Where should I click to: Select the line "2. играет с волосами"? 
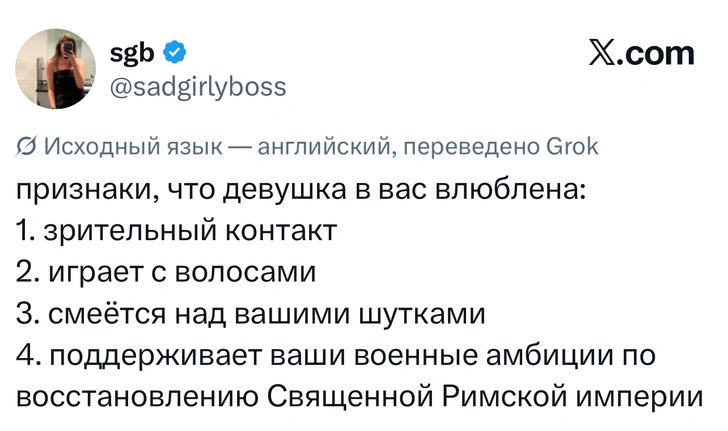(166, 272)
